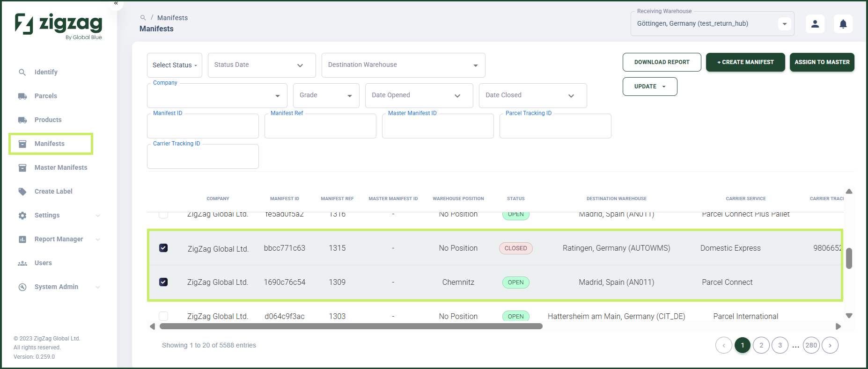The image size is (868, 369).
Task: Open the Destination Warehouse dropdown
Action: (404, 65)
